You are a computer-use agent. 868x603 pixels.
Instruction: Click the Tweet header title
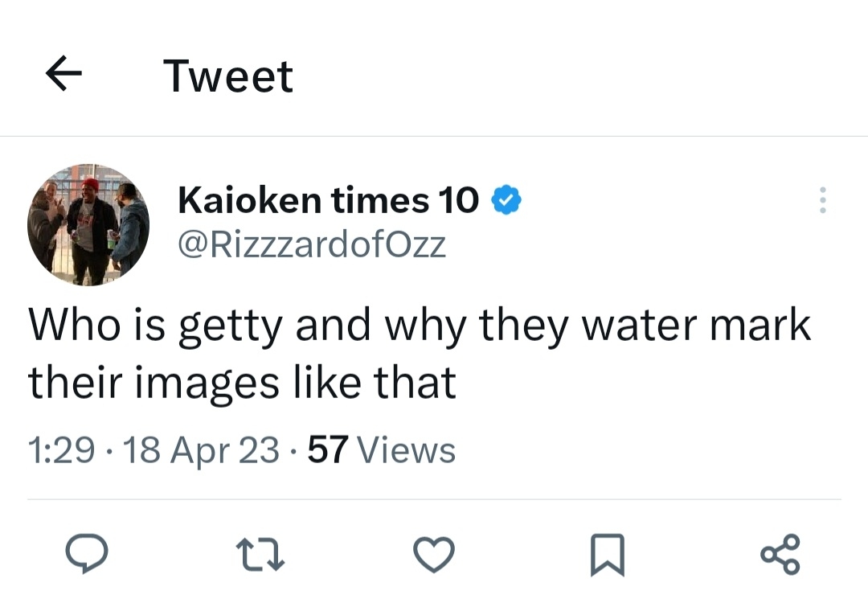[229, 76]
